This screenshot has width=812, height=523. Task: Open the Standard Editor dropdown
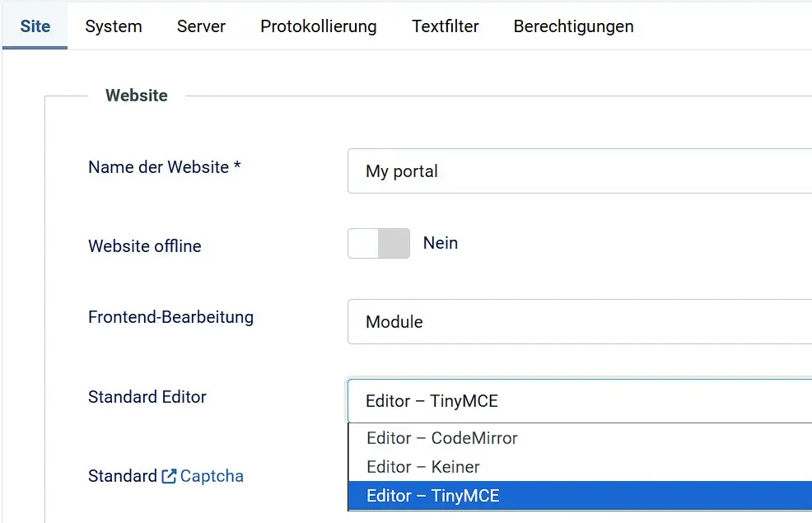(576, 401)
